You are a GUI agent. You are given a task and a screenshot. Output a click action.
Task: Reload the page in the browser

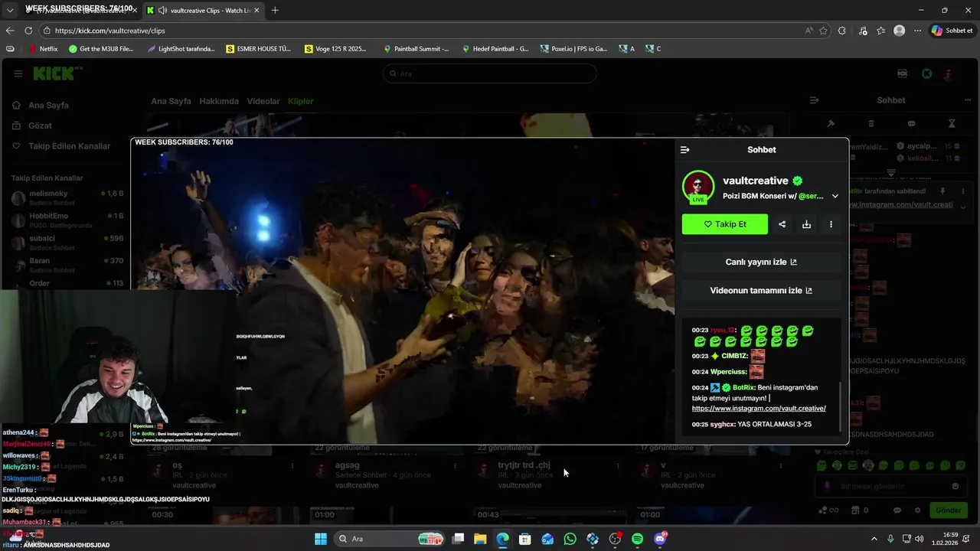click(x=28, y=31)
